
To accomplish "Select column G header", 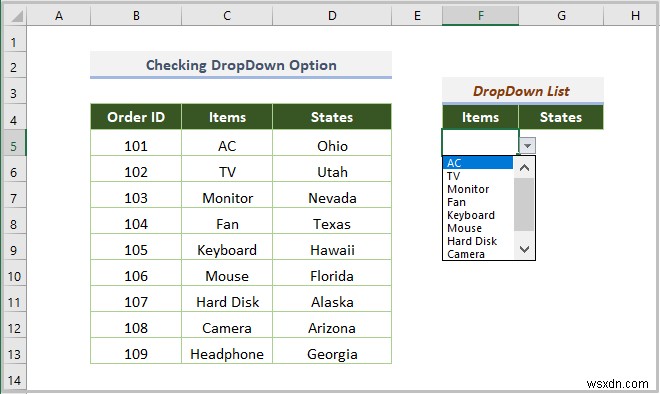I will 561,16.
